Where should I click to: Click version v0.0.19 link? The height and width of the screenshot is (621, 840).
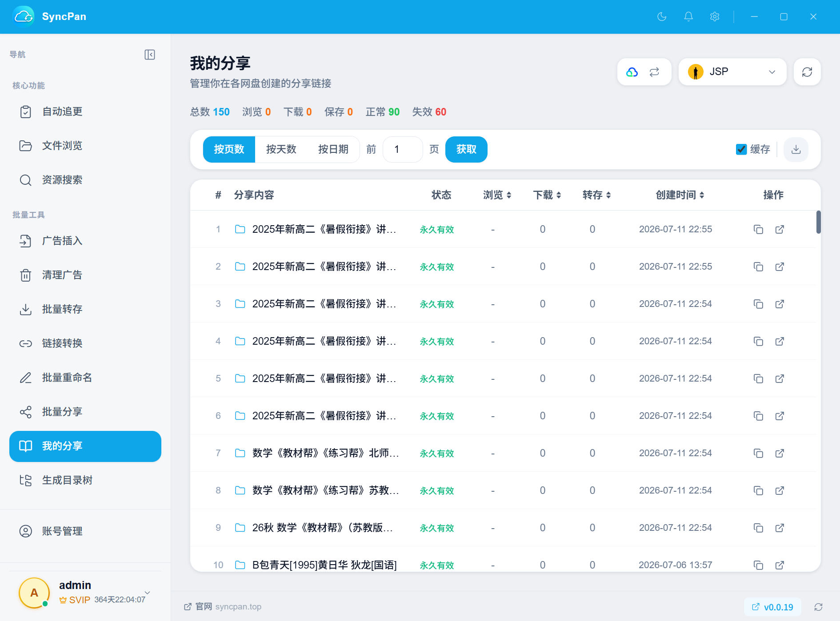point(772,607)
